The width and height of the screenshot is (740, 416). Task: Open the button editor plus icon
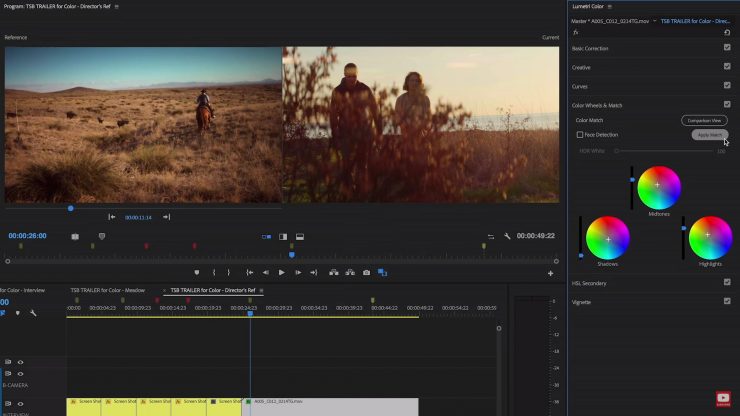click(x=550, y=273)
